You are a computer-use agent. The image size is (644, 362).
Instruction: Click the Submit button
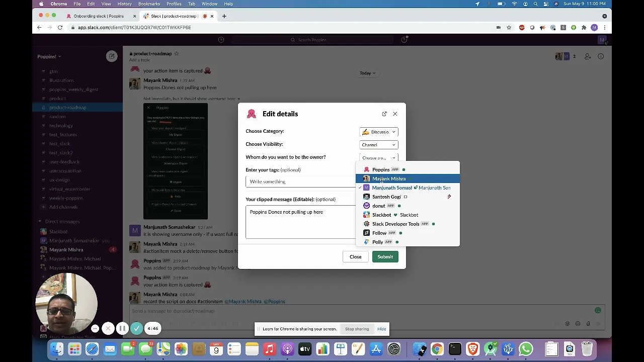tap(385, 257)
